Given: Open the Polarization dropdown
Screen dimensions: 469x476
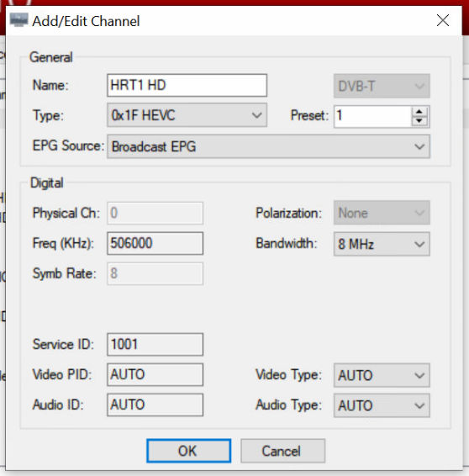Looking at the screenshot, I should [382, 213].
